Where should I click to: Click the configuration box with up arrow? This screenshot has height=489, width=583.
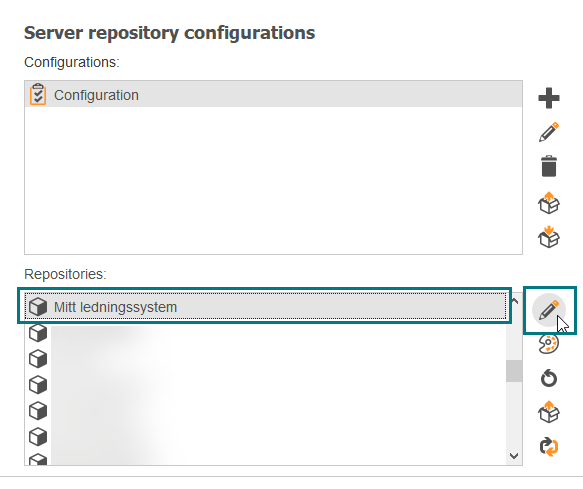point(549,203)
